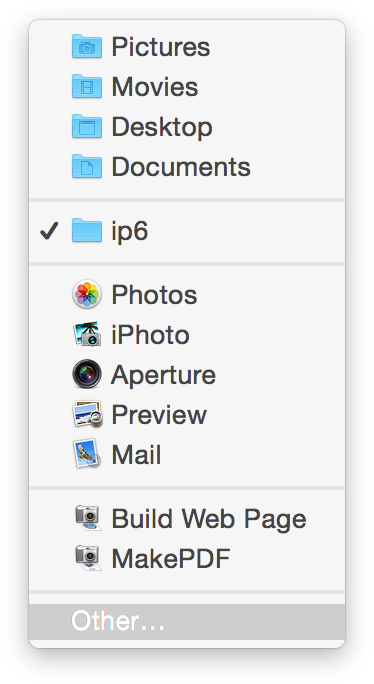Viewport: 374px width, 684px height.
Task: Click the Pictures folder icon
Action: pos(87,46)
